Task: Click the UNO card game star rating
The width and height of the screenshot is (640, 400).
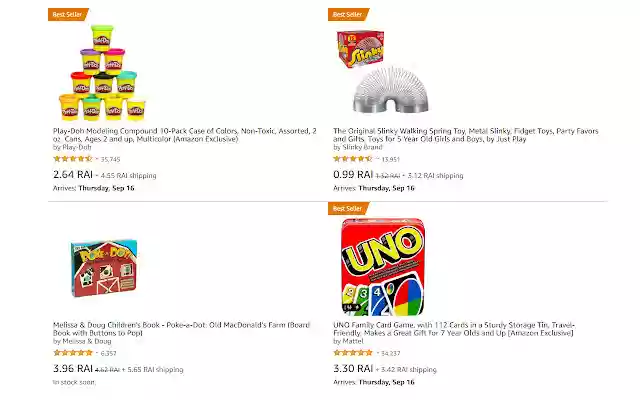Action: (x=352, y=353)
